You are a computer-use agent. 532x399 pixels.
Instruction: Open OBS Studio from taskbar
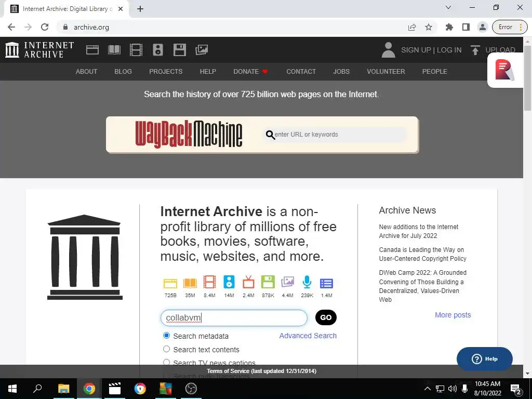tap(191, 389)
